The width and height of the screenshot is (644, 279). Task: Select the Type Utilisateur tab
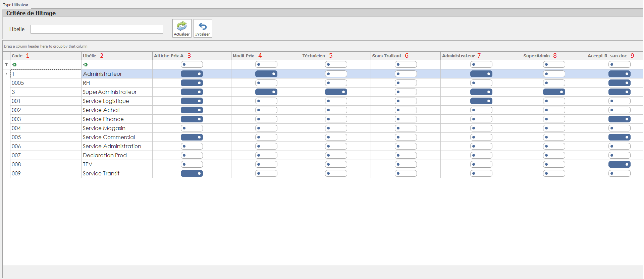coord(16,5)
